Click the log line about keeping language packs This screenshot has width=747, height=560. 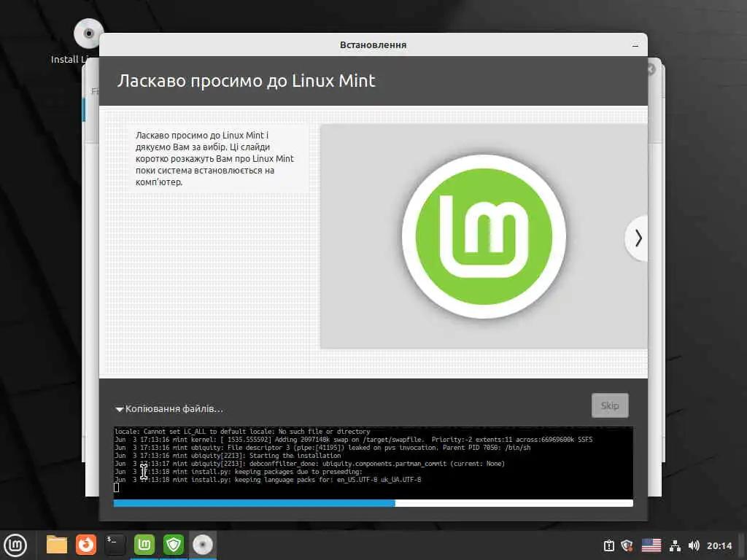coord(268,480)
